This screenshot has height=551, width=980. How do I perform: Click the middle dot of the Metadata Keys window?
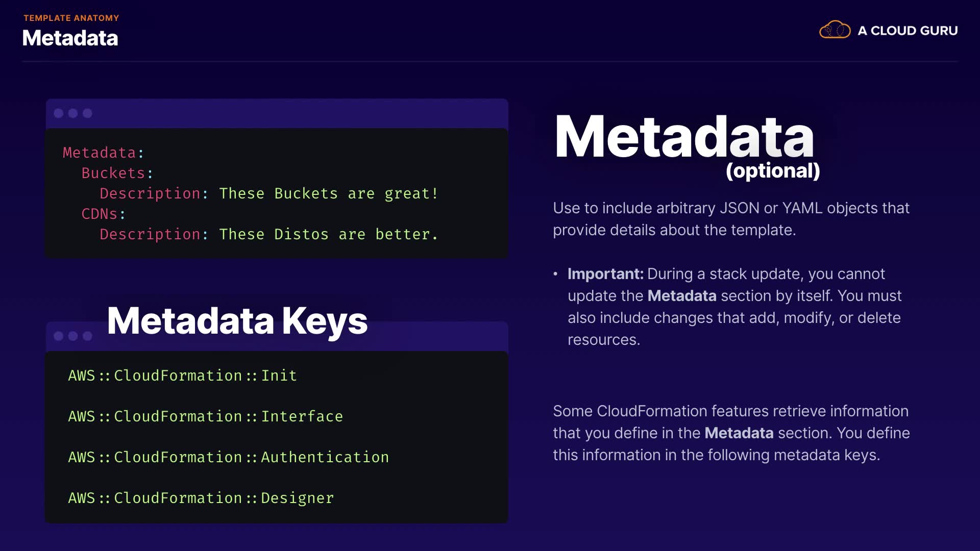(x=73, y=336)
